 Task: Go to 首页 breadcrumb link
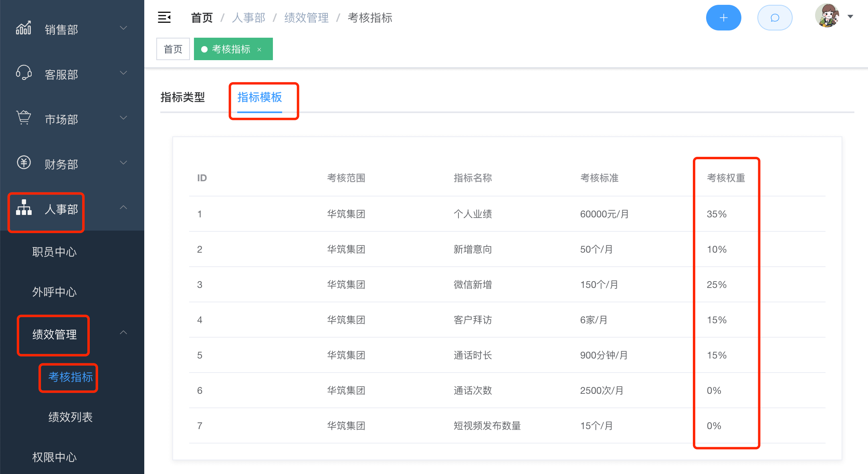click(202, 18)
